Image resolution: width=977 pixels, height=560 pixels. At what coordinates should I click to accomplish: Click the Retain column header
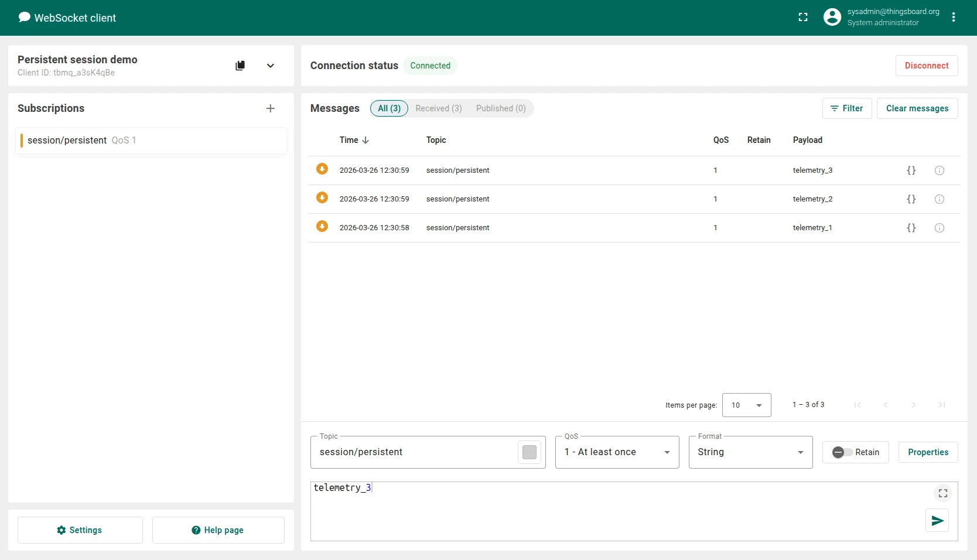759,140
